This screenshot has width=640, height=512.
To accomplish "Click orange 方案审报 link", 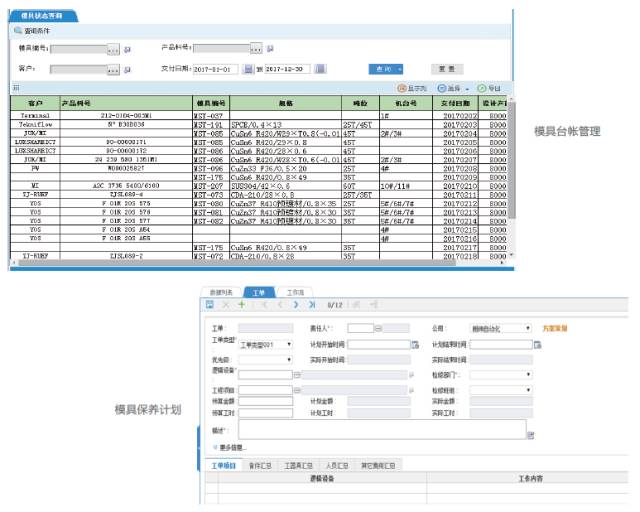I will [555, 328].
